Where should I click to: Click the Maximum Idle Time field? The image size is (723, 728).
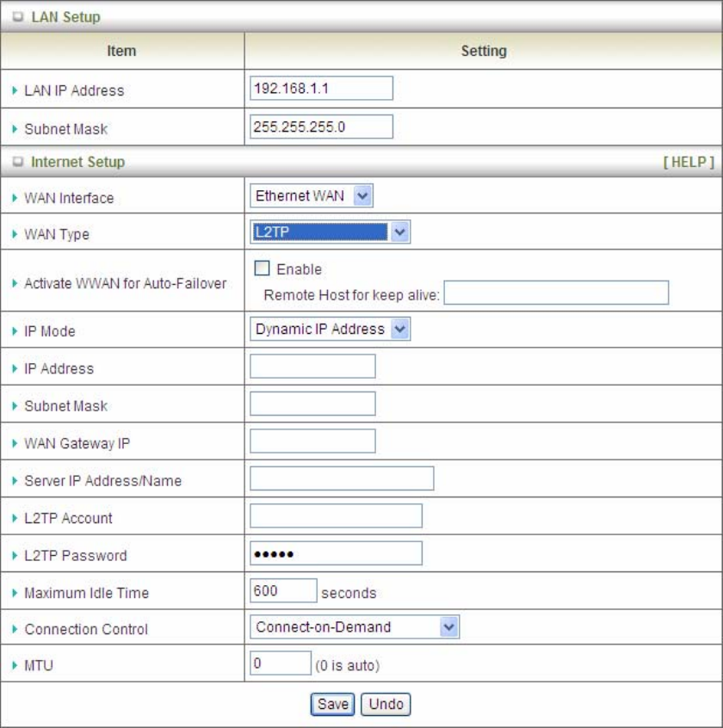(283, 590)
